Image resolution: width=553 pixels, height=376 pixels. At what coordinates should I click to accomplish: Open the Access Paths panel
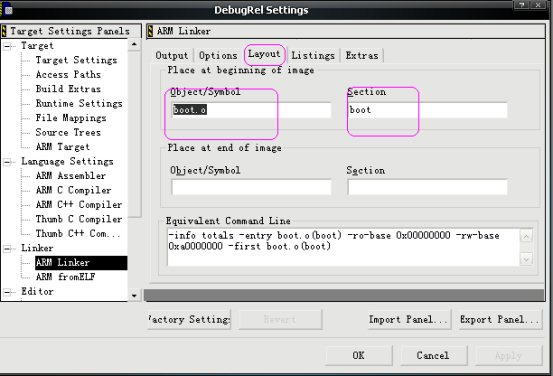[68, 75]
